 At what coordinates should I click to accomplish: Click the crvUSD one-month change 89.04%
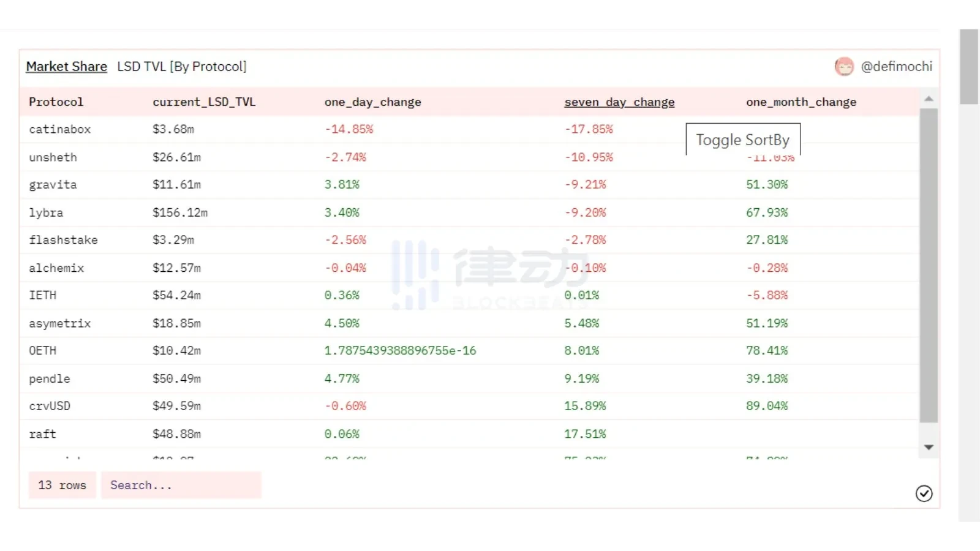767,407
